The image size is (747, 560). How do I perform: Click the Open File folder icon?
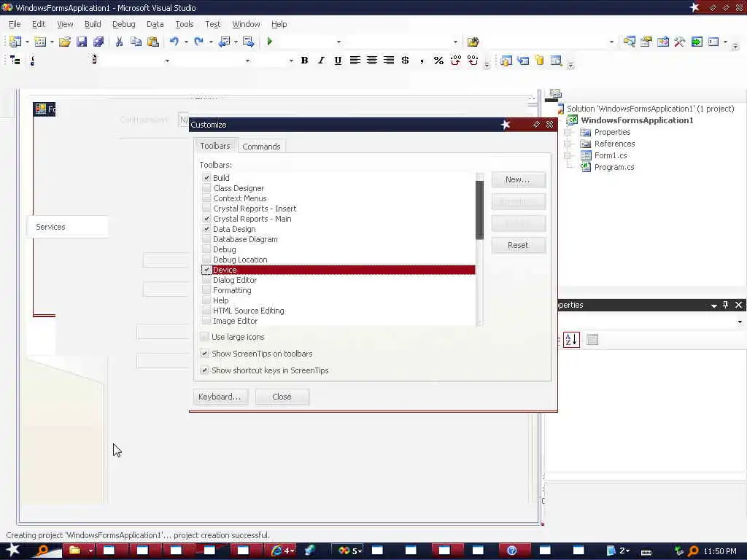point(65,42)
